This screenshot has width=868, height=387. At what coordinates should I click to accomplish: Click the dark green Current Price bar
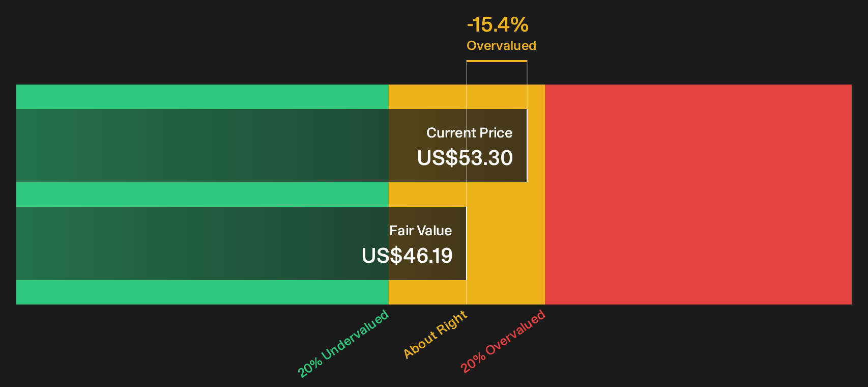click(x=272, y=146)
